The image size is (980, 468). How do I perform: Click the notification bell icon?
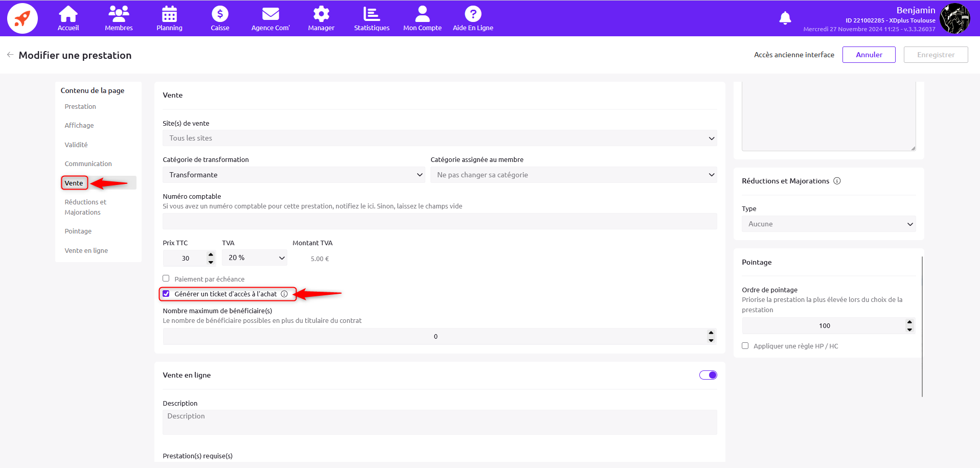pyautogui.click(x=785, y=18)
